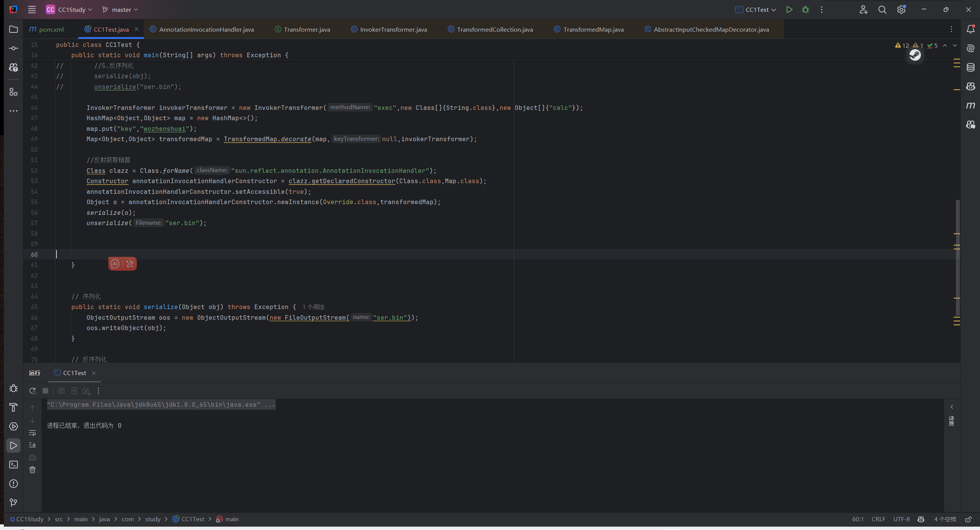
Task: Show more tool windows ellipsis
Action: [x=13, y=111]
